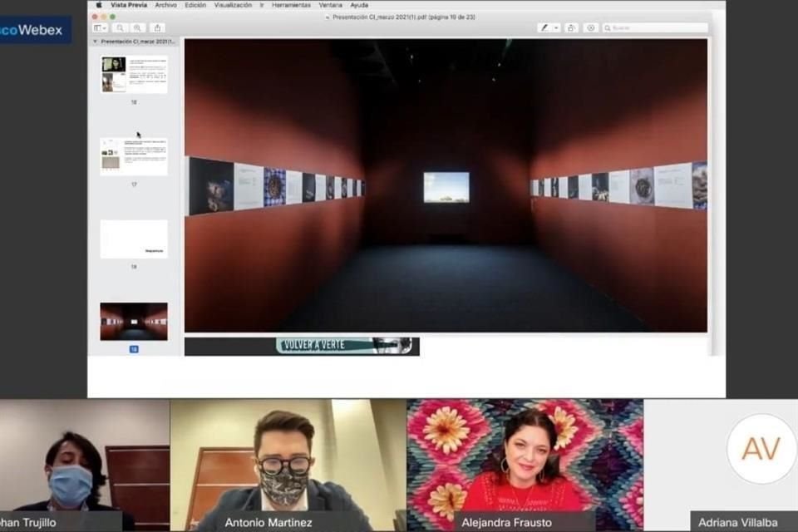
Task: Select the blank page 18 thumbnail
Action: [134, 239]
